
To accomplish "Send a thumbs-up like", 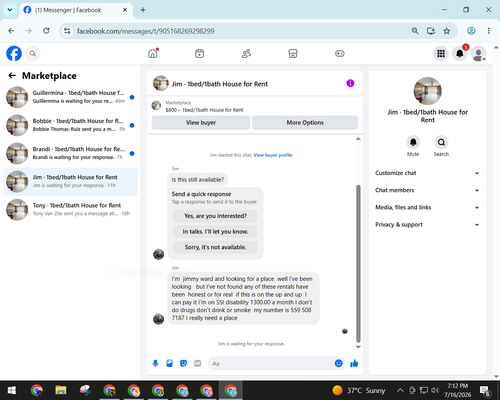I will [354, 363].
